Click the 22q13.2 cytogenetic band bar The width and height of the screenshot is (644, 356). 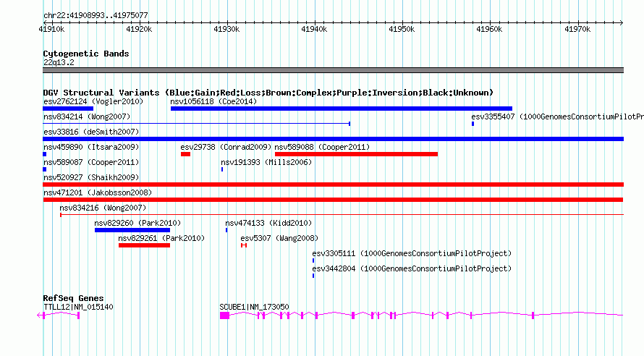[x=333, y=70]
